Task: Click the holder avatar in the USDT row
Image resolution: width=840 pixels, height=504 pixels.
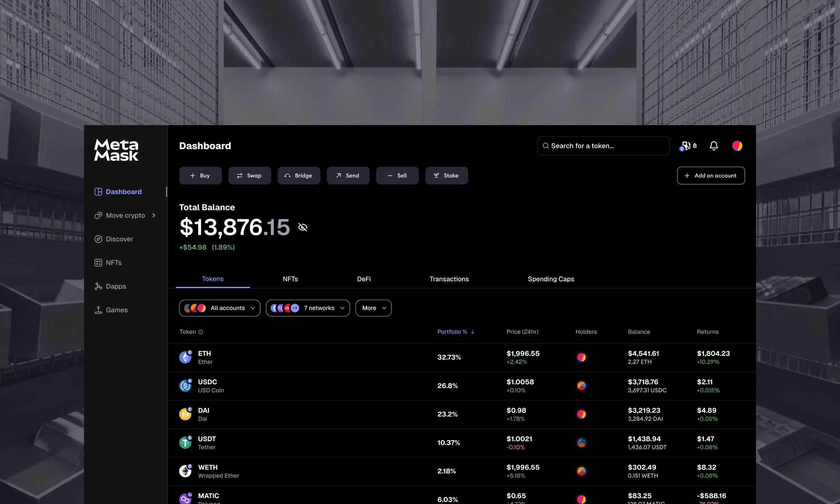Action: (x=581, y=443)
